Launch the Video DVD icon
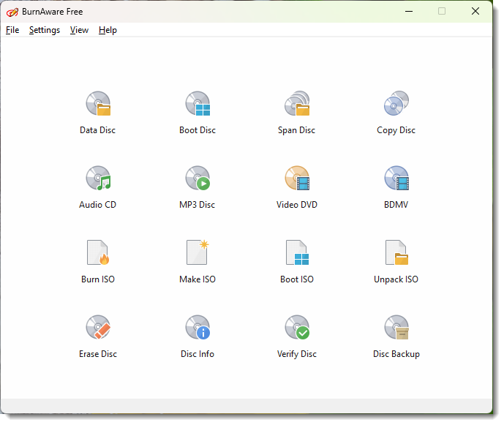This screenshot has width=504, height=425. pyautogui.click(x=297, y=178)
